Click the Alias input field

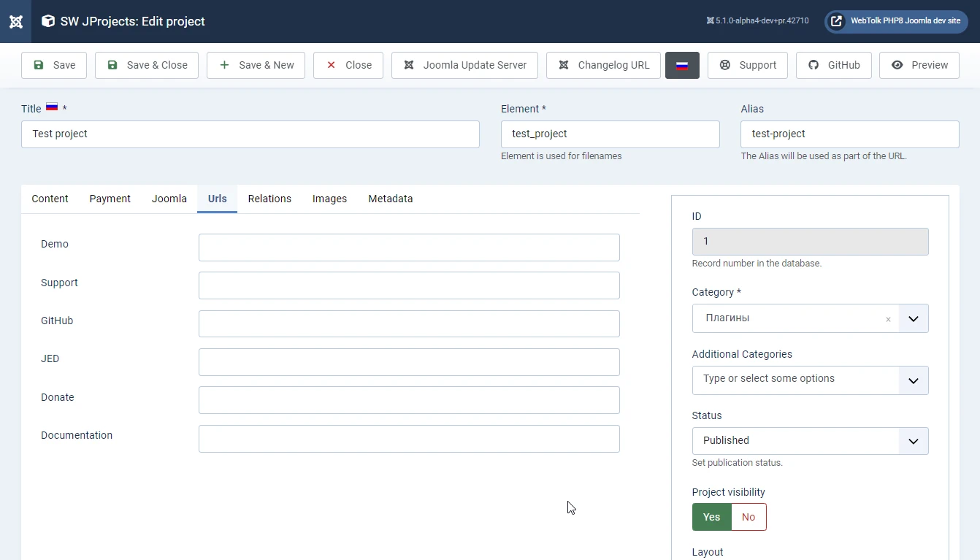point(850,134)
